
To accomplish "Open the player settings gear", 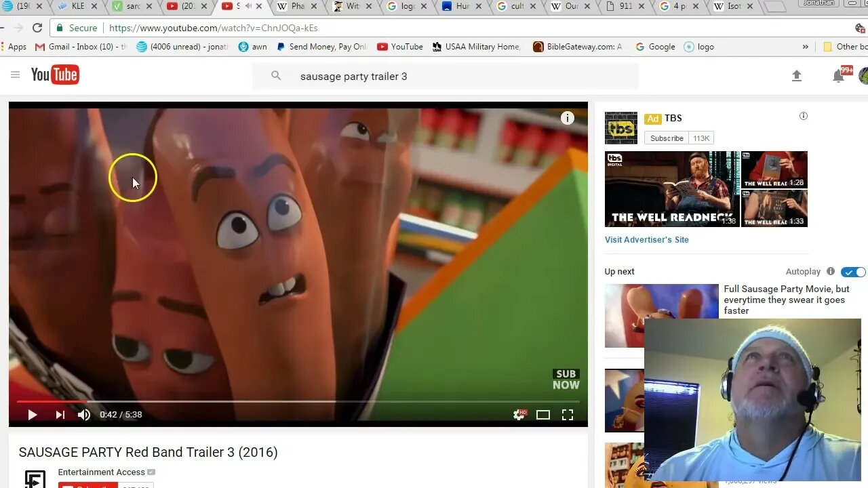I will [x=519, y=415].
